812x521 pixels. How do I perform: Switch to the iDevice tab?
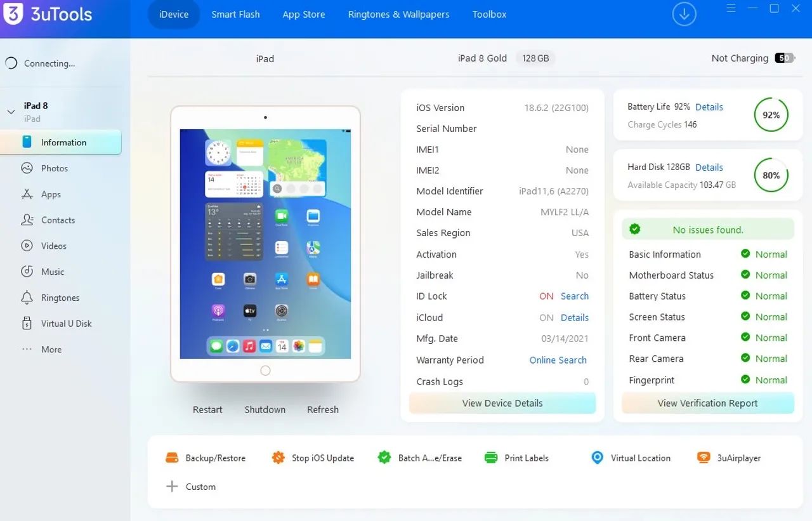point(174,14)
